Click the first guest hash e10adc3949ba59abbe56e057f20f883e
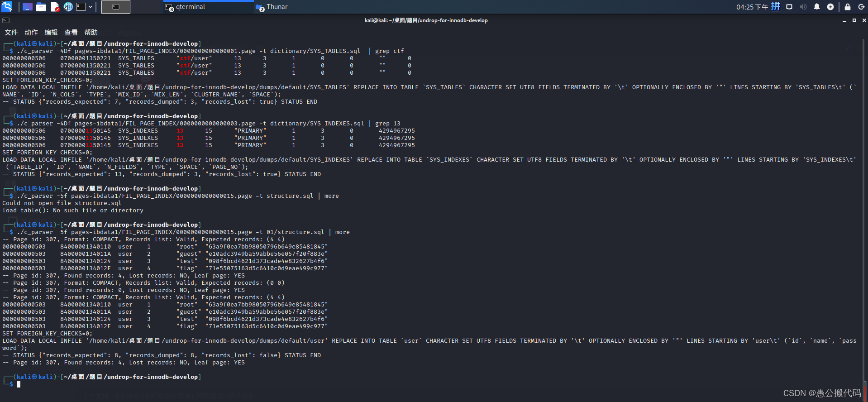The image size is (868, 402). [x=267, y=254]
